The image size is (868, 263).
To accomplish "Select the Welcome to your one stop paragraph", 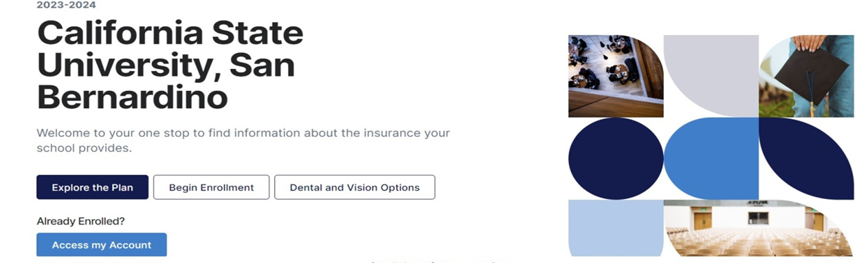I will 243,140.
